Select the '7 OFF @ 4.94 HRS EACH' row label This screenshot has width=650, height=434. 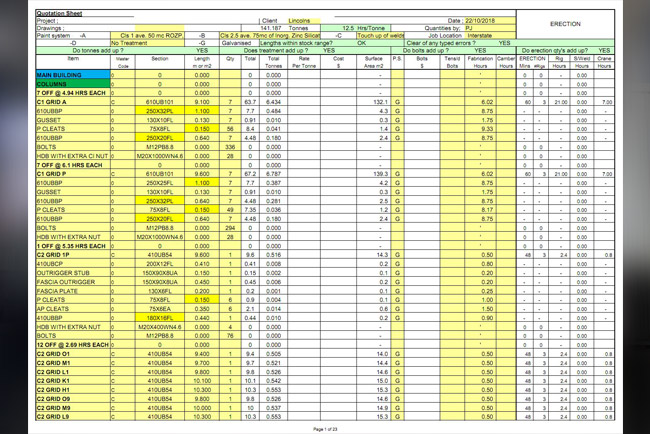(x=71, y=93)
